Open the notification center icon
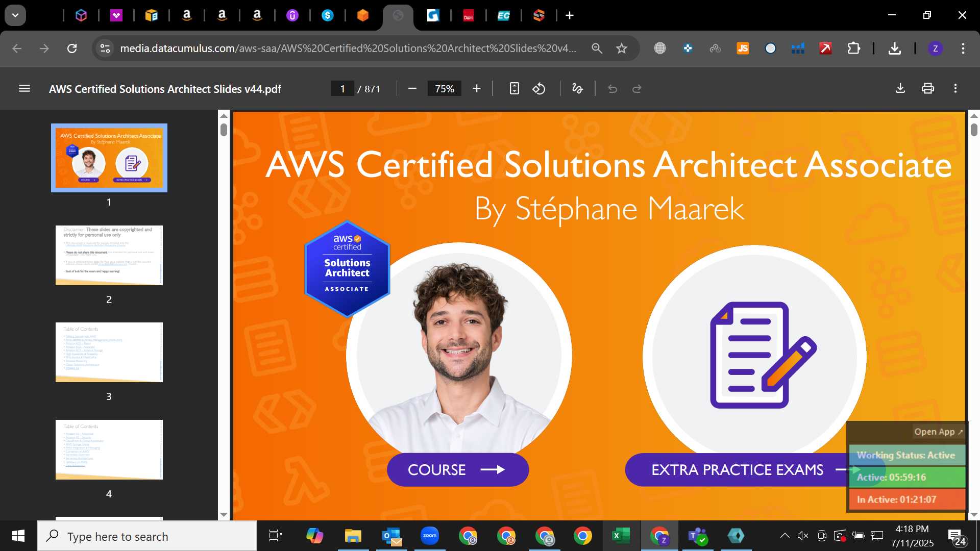 click(x=957, y=537)
